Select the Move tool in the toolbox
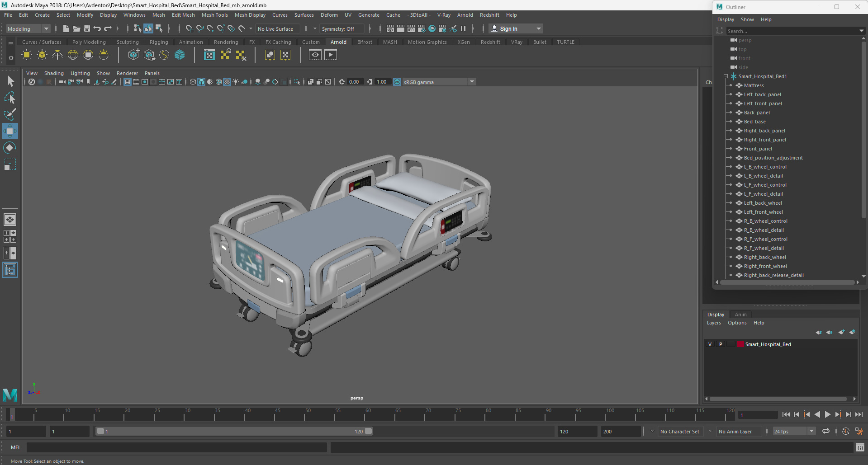Viewport: 868px width, 465px height. tap(9, 131)
